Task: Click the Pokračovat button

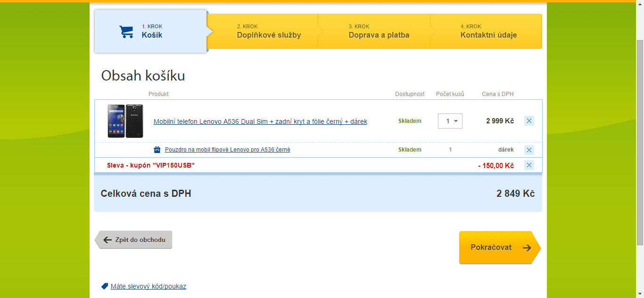Action: pos(500,247)
